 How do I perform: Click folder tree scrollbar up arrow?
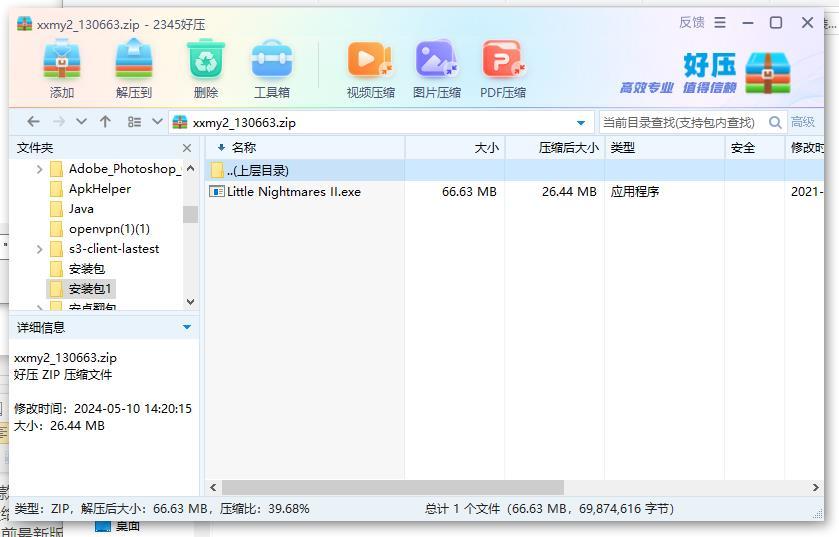190,168
